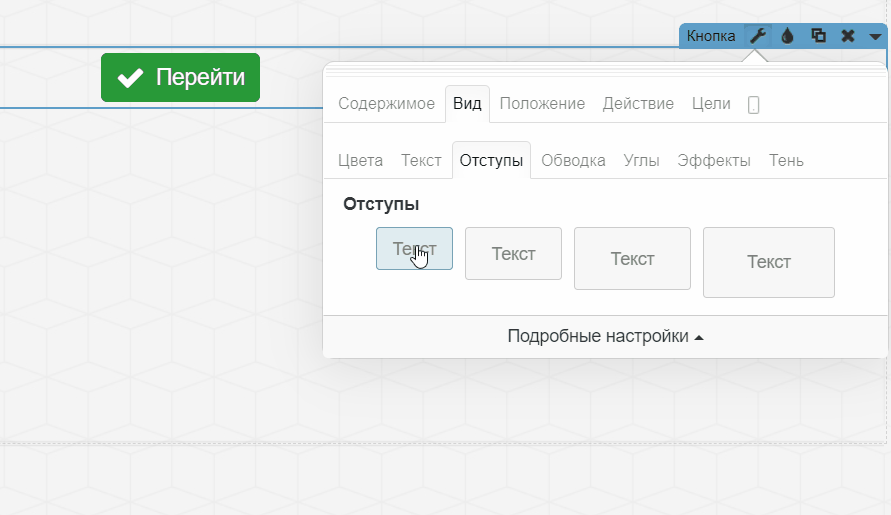
Task: Open the Отступы sub-tab
Action: tap(491, 160)
